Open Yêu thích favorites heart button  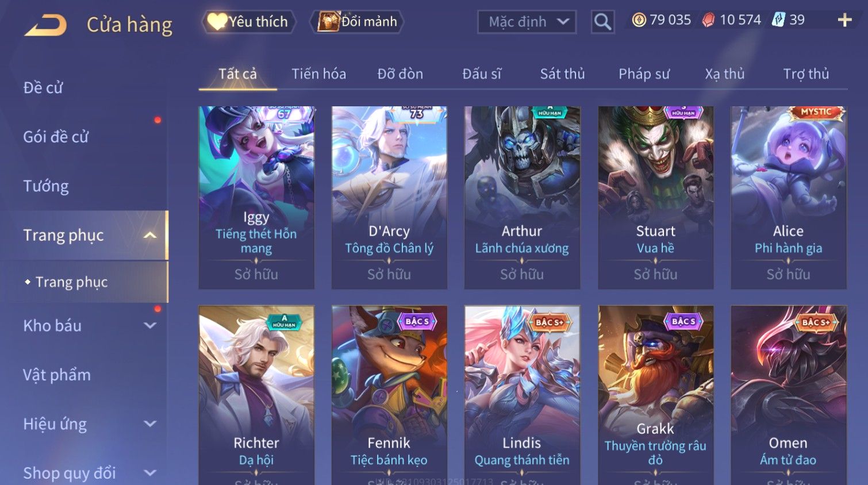tap(249, 22)
